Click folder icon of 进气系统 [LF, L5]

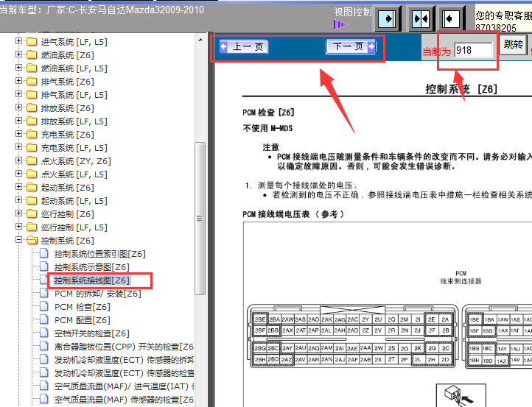click(x=32, y=42)
